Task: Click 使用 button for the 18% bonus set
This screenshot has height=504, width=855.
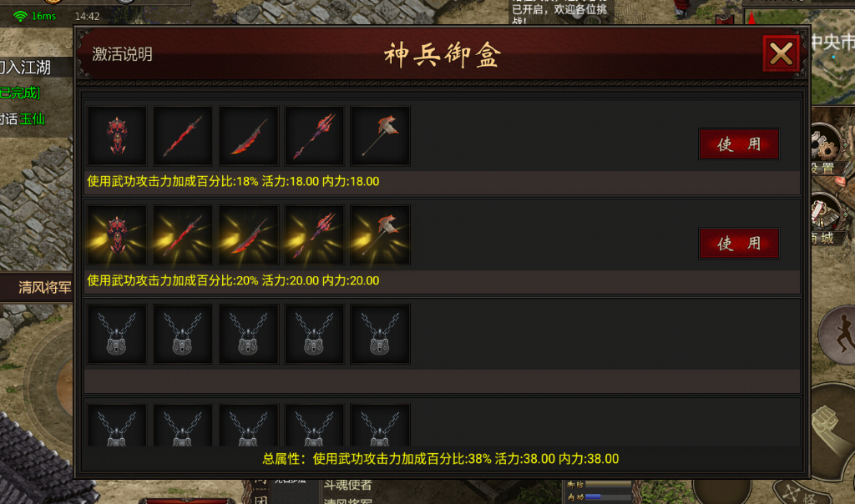Action: [x=739, y=144]
